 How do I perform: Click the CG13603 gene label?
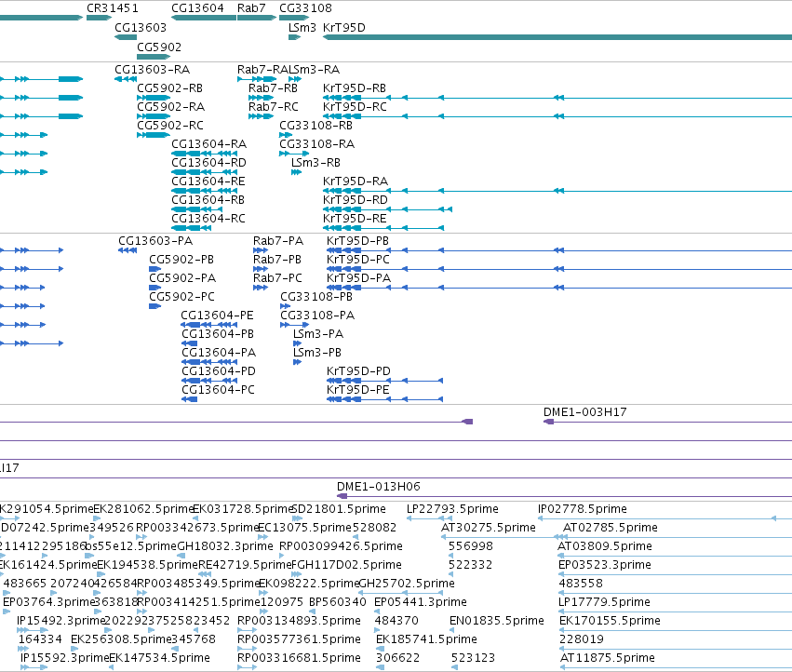[141, 27]
